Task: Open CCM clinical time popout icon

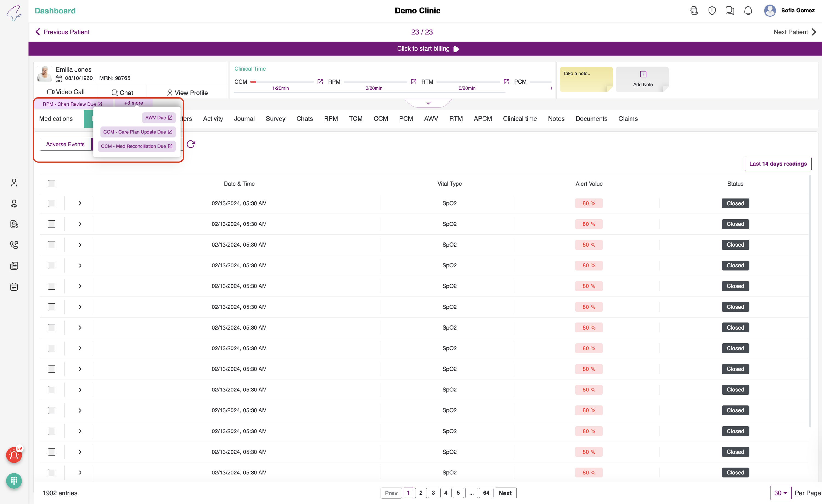Action: [320, 82]
